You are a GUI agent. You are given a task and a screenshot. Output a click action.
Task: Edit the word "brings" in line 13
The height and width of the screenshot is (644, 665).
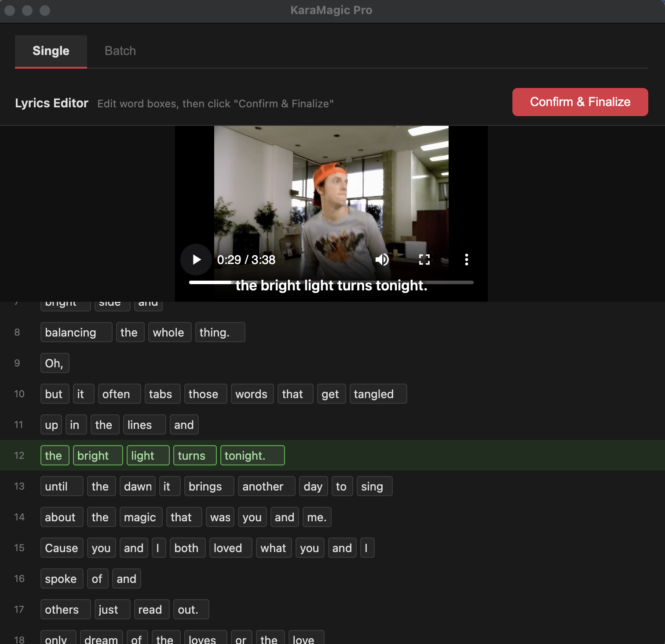(x=209, y=486)
